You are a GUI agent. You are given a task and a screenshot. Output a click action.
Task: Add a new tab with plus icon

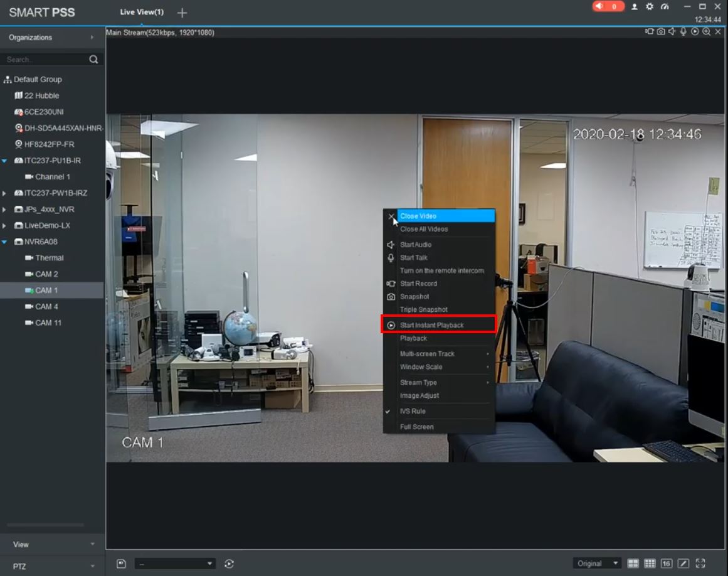click(x=182, y=13)
